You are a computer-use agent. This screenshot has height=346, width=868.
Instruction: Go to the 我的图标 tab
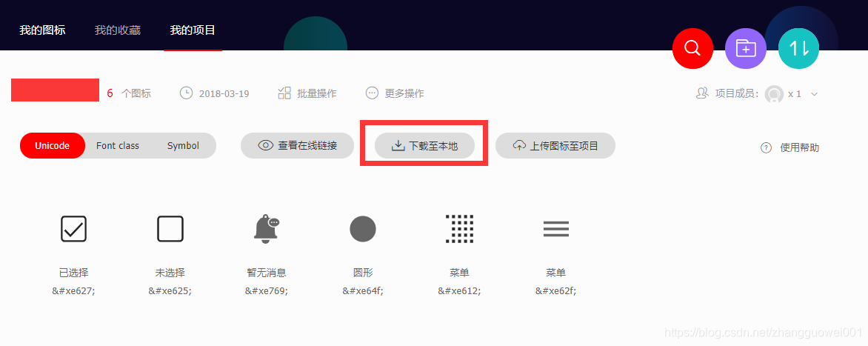tap(43, 30)
